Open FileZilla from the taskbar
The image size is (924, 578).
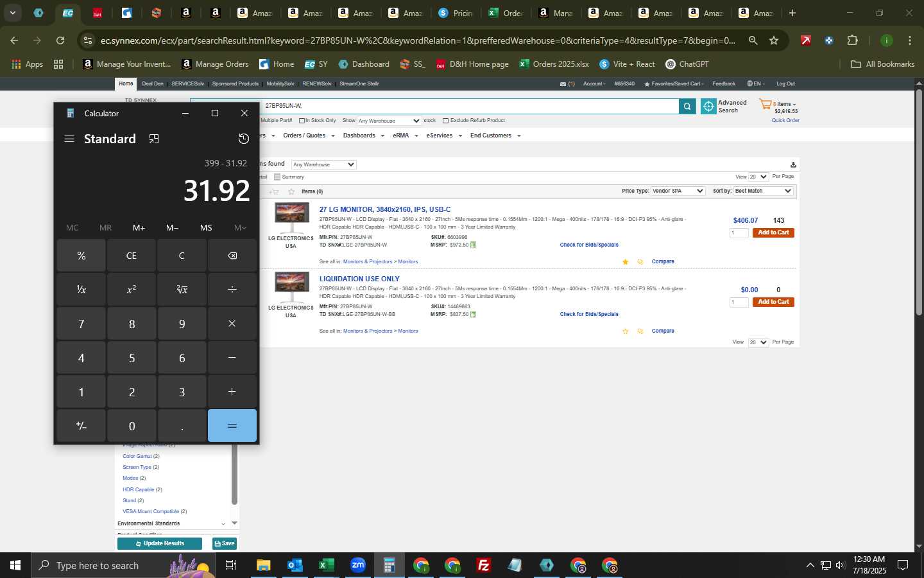(x=484, y=565)
